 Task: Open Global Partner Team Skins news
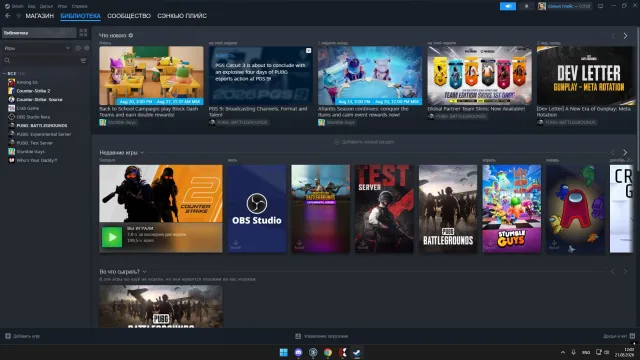(x=479, y=76)
